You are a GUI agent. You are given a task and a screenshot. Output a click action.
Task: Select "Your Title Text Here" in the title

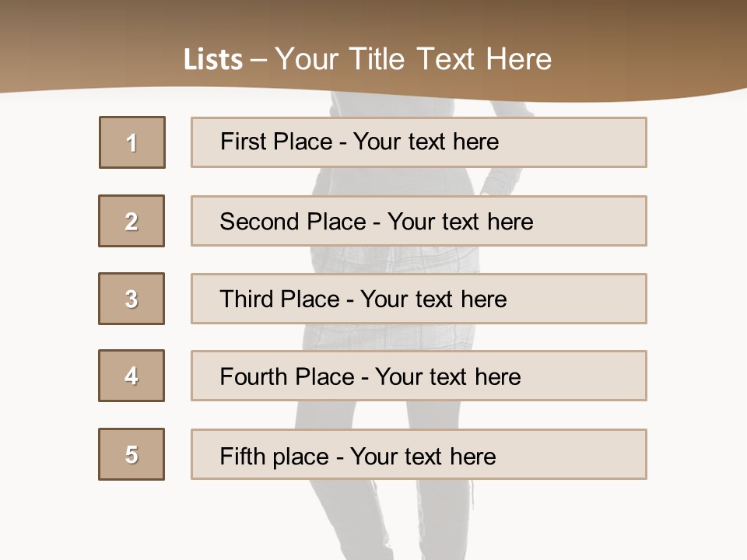click(x=413, y=59)
